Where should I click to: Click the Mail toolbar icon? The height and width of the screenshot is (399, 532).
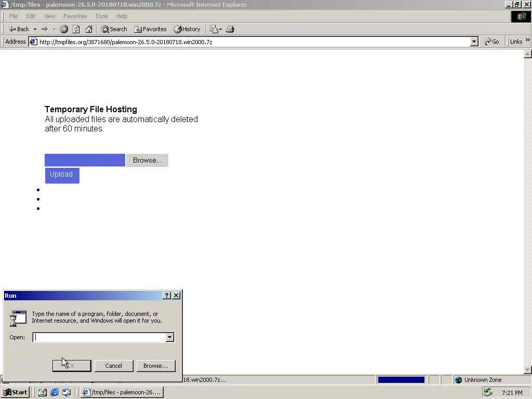[x=216, y=29]
